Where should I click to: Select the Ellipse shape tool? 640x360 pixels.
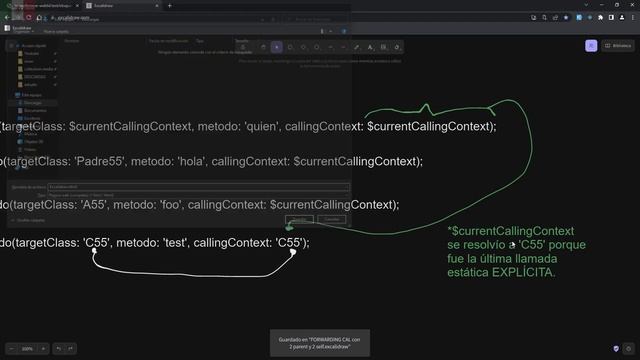click(317, 47)
